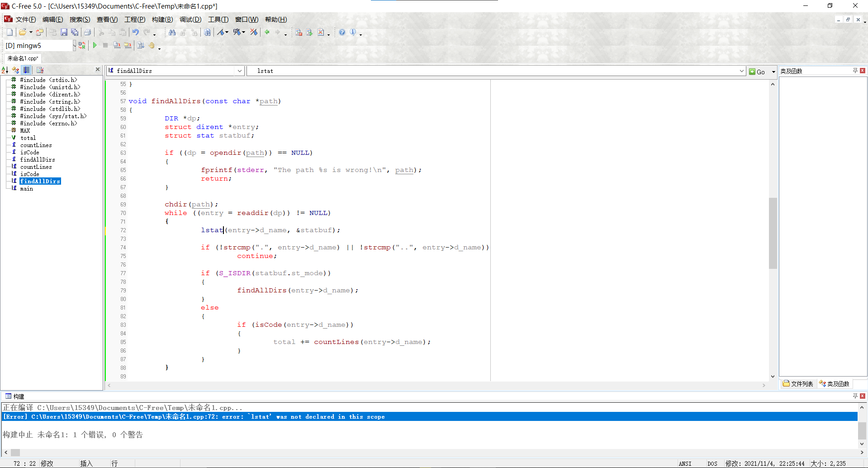The width and height of the screenshot is (868, 468).
Task: Open the 调试(D) menu
Action: click(190, 19)
